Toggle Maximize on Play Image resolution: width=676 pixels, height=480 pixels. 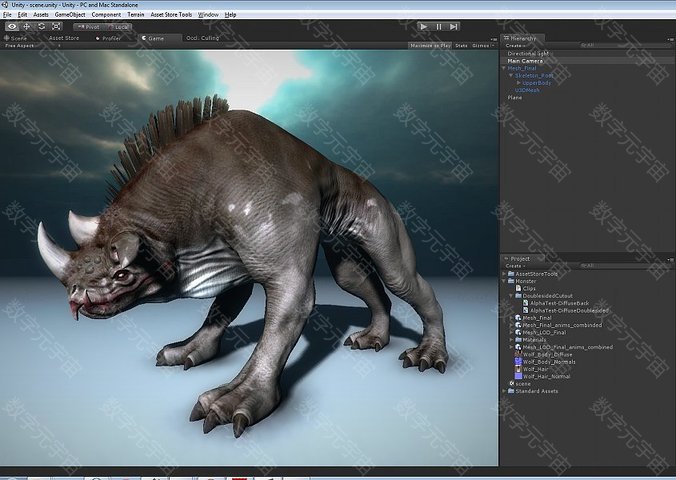(x=430, y=45)
